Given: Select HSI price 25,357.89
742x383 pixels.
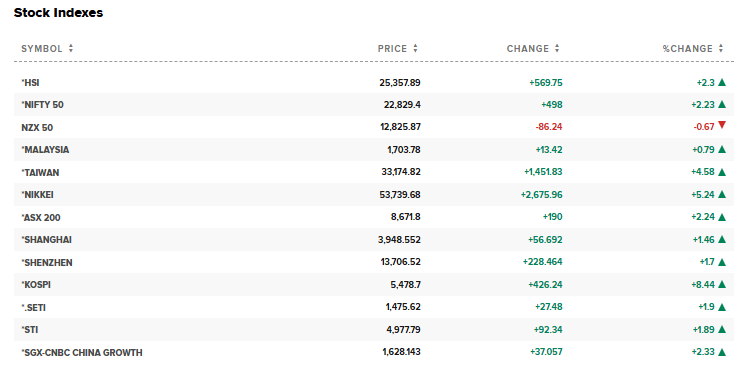Looking at the screenshot, I should click(x=400, y=82).
